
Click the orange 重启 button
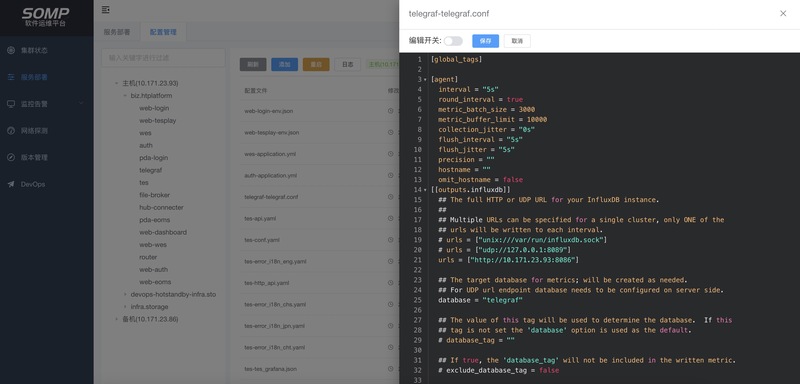tap(316, 64)
